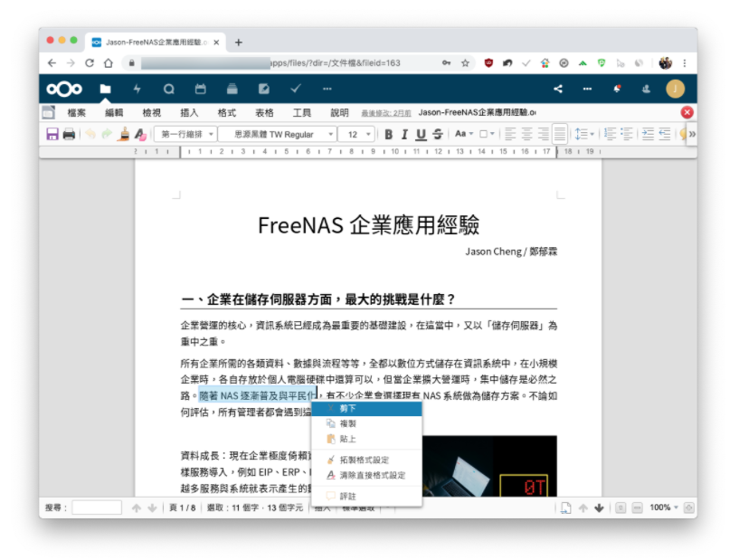Choose 評註 in the context menu
The height and width of the screenshot is (560, 739).
click(366, 497)
